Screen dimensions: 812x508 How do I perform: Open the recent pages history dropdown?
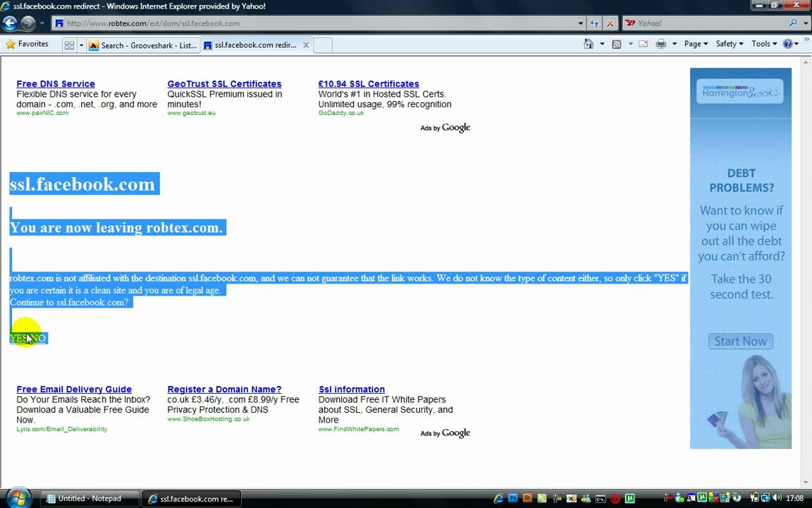(x=42, y=23)
